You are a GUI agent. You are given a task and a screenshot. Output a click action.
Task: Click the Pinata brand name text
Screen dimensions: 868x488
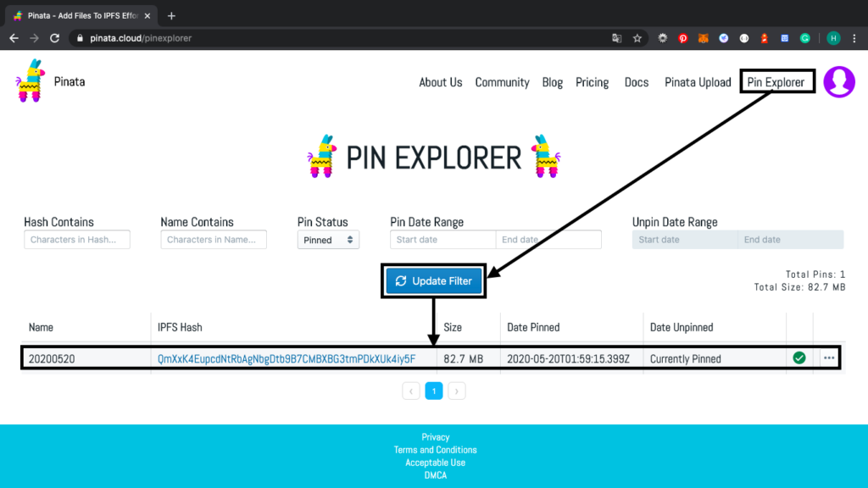click(70, 82)
